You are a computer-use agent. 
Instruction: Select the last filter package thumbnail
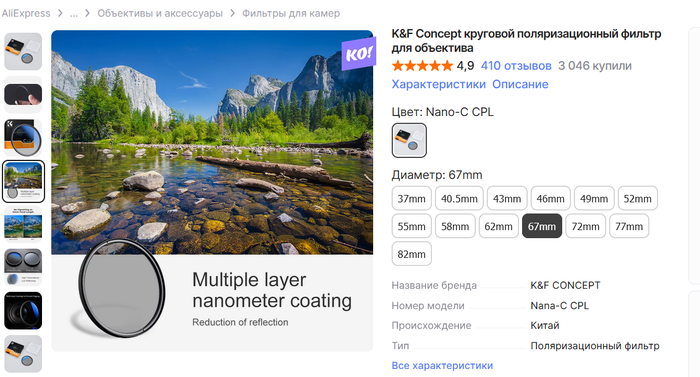(23, 354)
